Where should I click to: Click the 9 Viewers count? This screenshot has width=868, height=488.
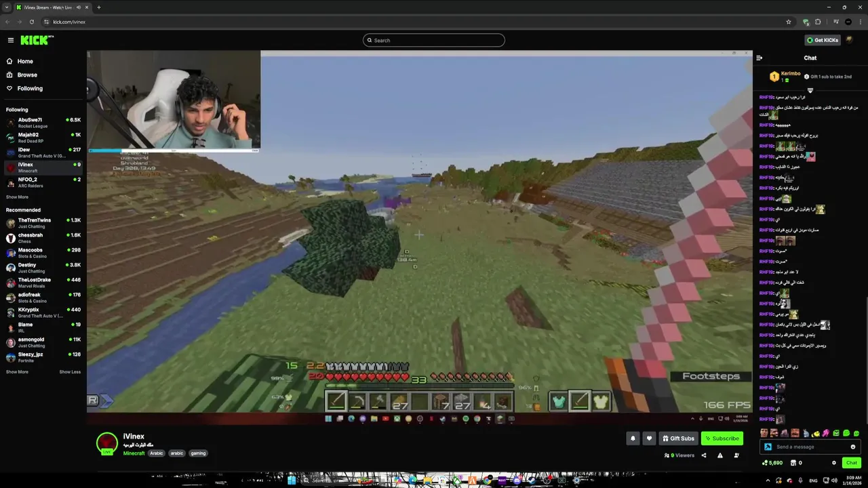679,455
